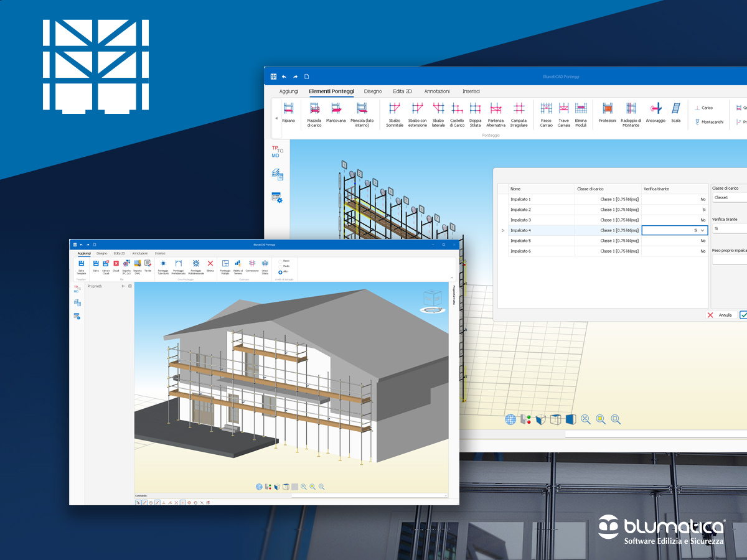Select Passo Carraio tool
The image size is (747, 560).
coord(546,115)
